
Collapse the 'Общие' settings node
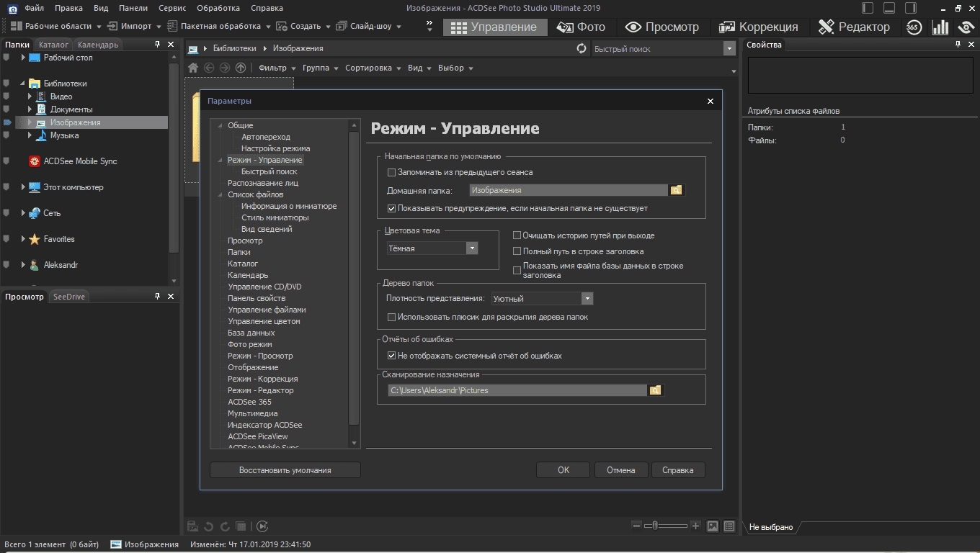[221, 125]
